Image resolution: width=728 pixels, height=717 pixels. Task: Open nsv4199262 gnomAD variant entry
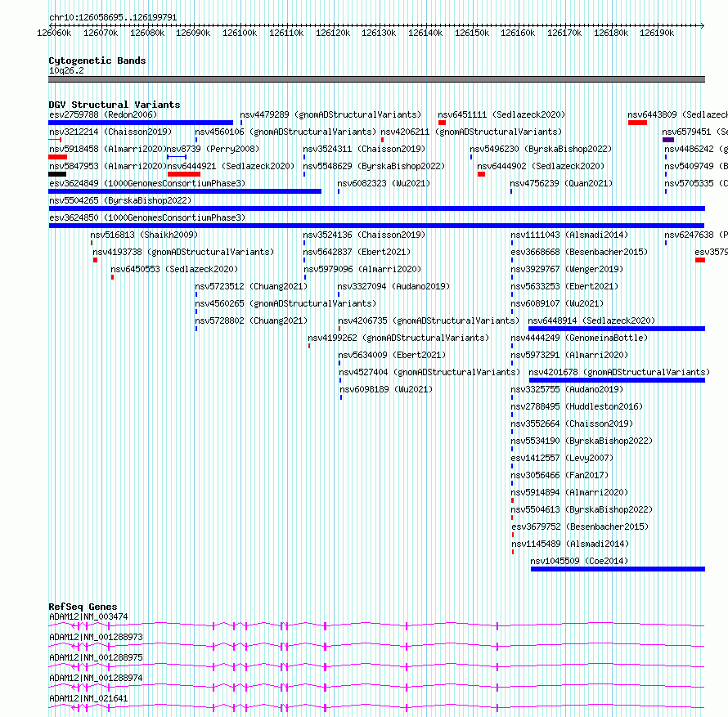pos(398,338)
